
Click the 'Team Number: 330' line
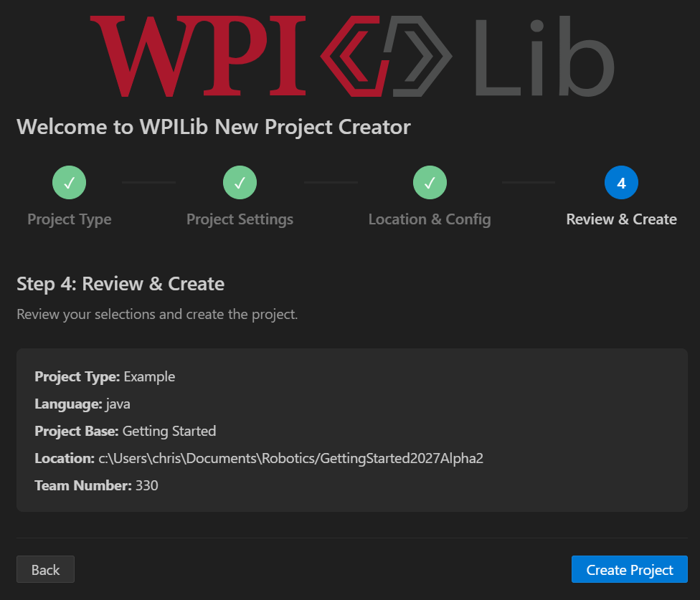point(96,485)
